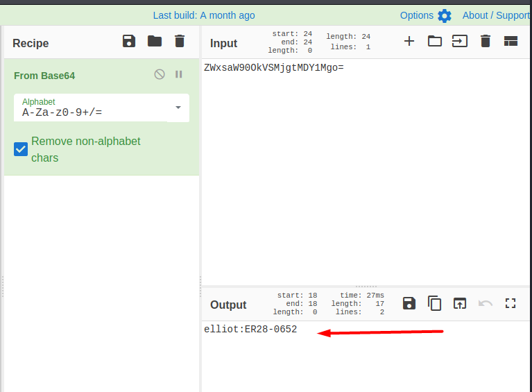
Task: Add a new input tab
Action: (409, 41)
